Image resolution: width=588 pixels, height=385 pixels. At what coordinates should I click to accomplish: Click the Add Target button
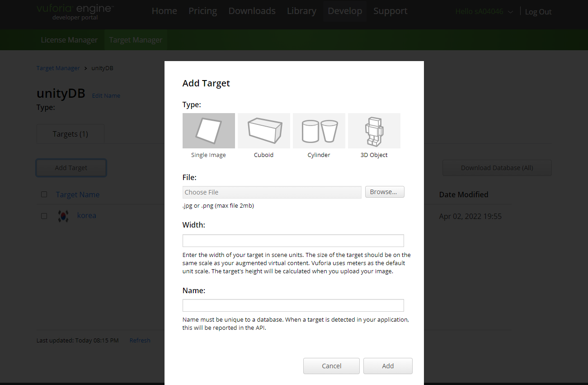pyautogui.click(x=71, y=168)
